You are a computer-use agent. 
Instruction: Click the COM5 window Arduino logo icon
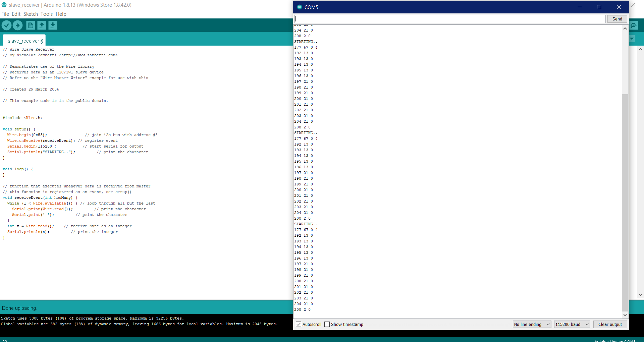pyautogui.click(x=300, y=7)
